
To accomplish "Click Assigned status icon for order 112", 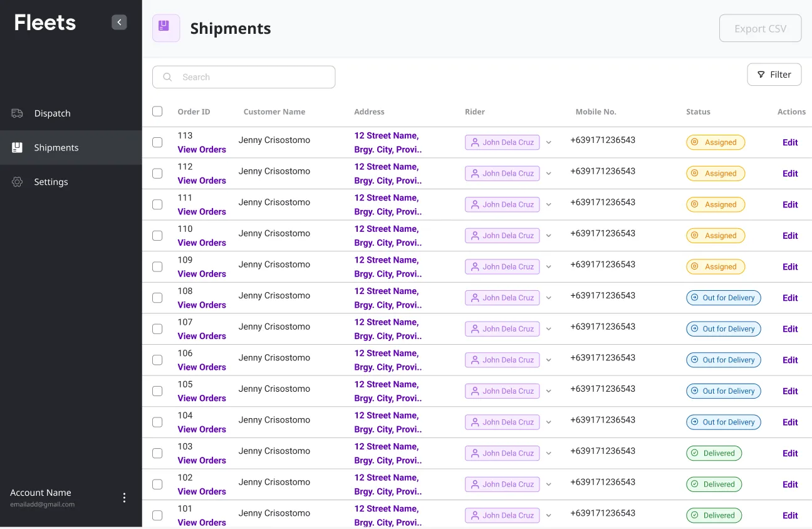I will click(694, 174).
